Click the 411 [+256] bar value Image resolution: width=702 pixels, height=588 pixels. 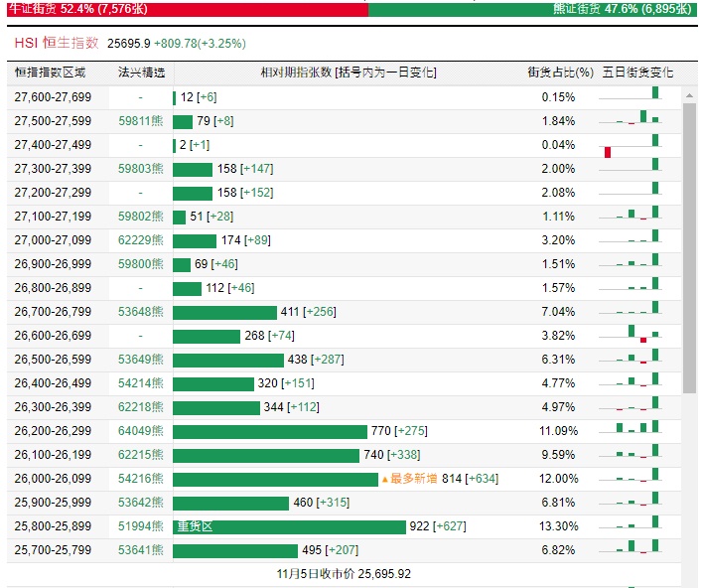309,312
